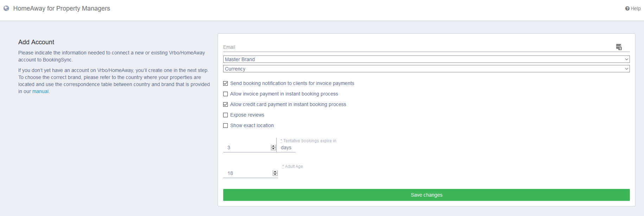Open the manual link in description
644x216 pixels.
[x=40, y=91]
